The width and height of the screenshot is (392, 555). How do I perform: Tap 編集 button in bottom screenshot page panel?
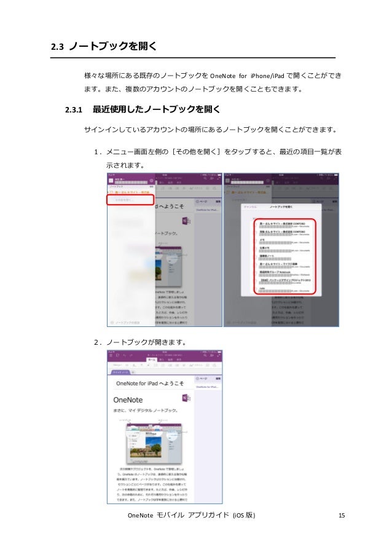(x=218, y=379)
